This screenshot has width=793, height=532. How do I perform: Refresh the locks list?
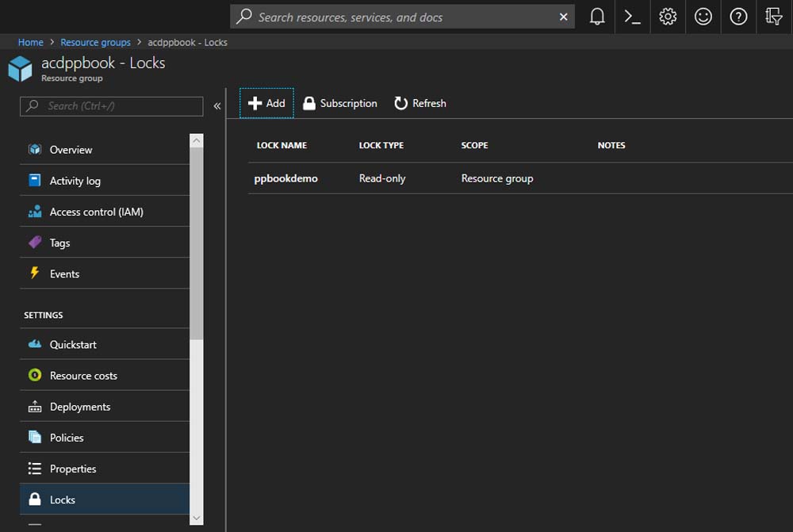[x=420, y=103]
